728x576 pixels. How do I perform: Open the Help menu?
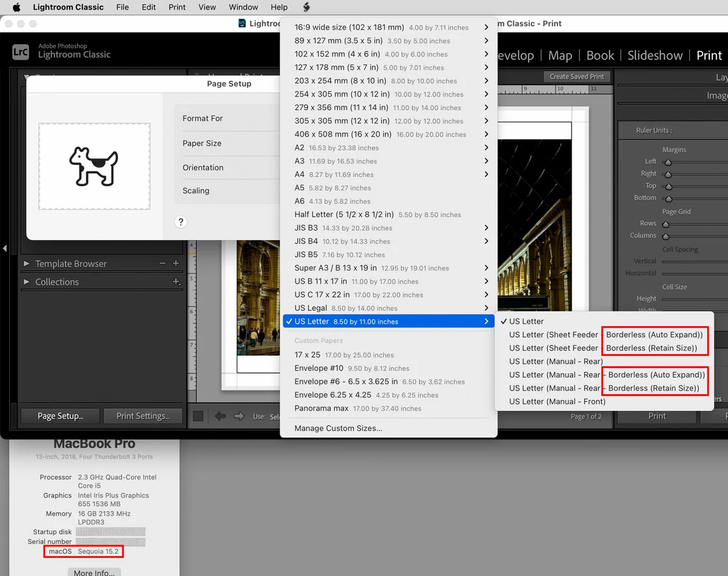point(279,7)
